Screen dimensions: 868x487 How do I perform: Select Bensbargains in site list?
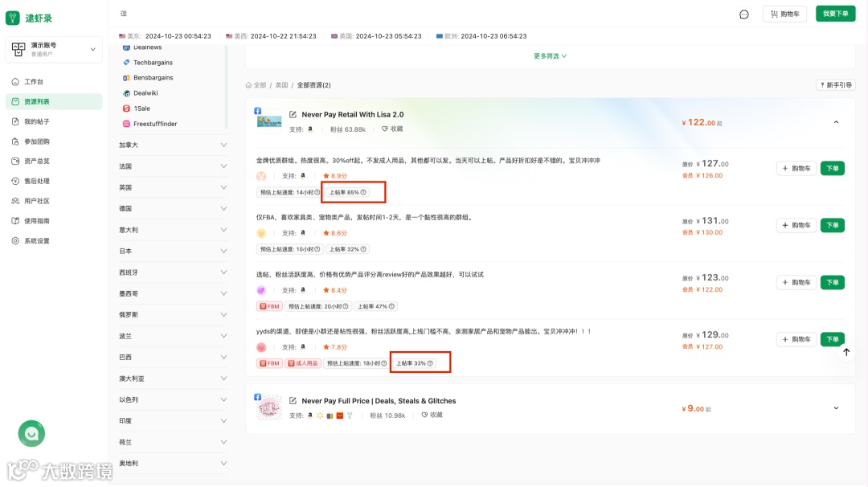pos(153,77)
